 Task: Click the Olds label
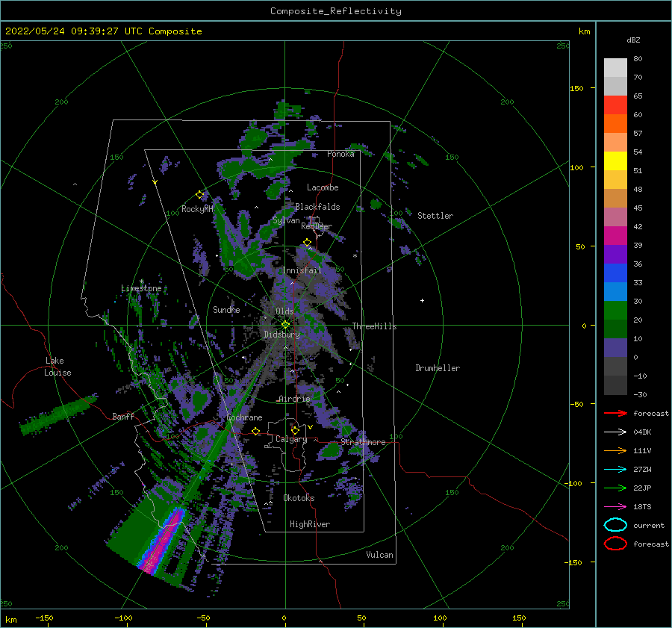coord(284,311)
